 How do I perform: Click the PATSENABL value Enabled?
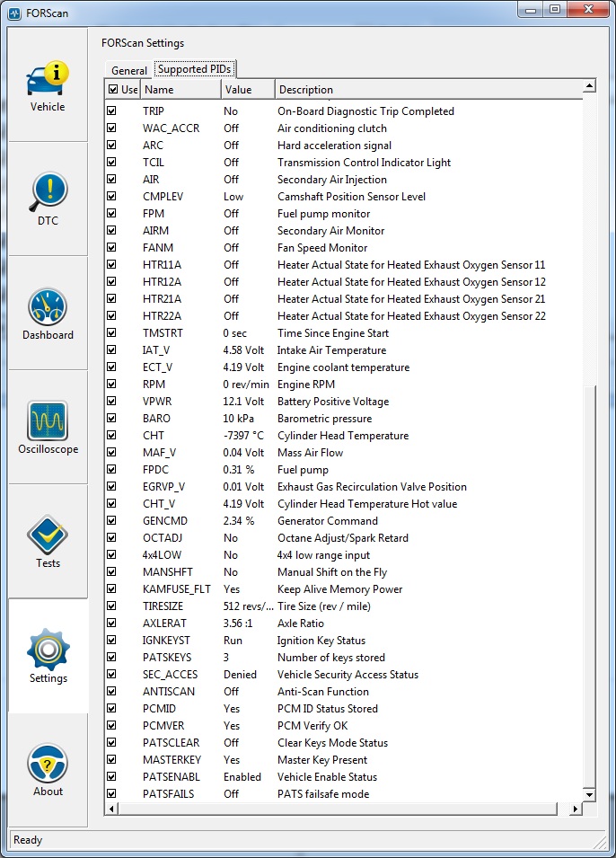[242, 776]
